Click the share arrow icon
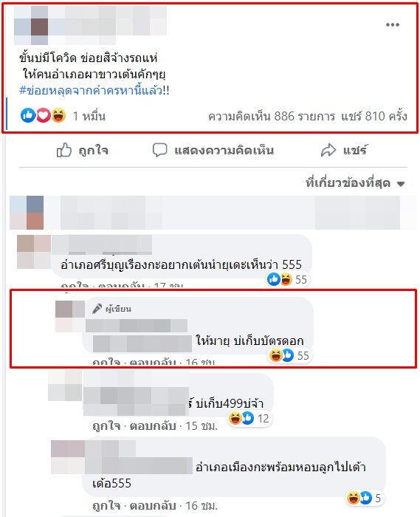This screenshot has width=420, height=517. point(328,151)
